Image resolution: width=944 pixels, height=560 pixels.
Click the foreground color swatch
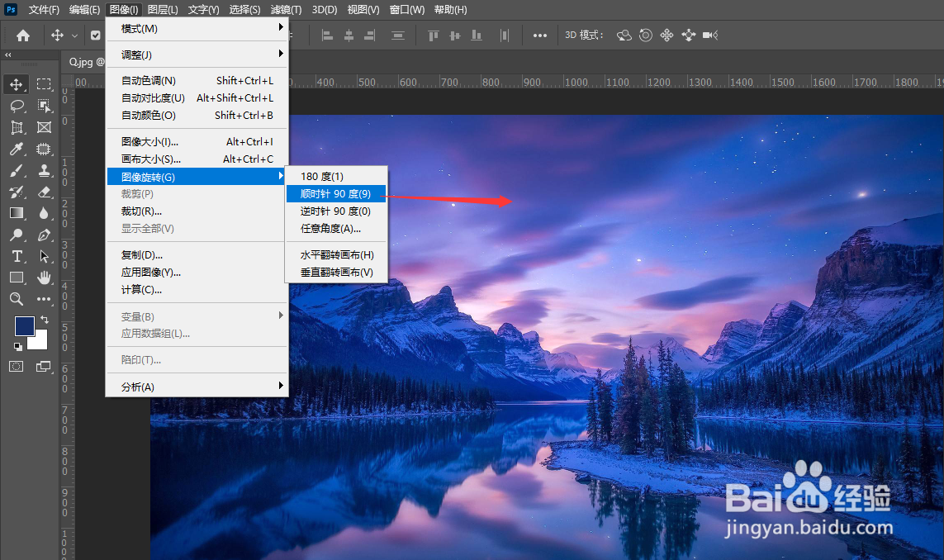23,325
